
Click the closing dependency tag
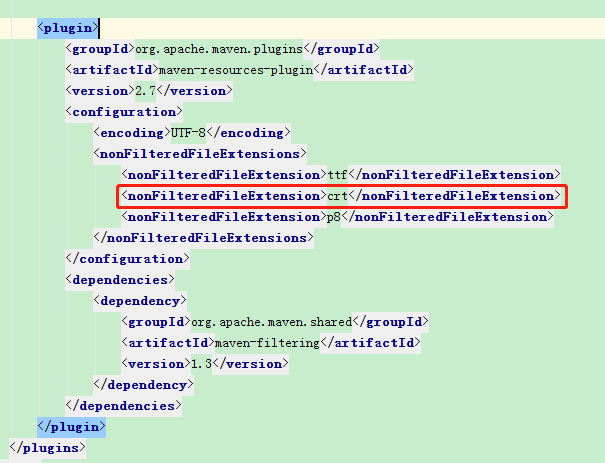[144, 385]
